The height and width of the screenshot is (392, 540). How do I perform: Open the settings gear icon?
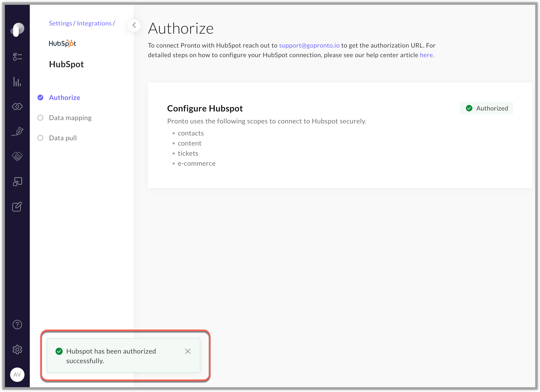pyautogui.click(x=17, y=349)
